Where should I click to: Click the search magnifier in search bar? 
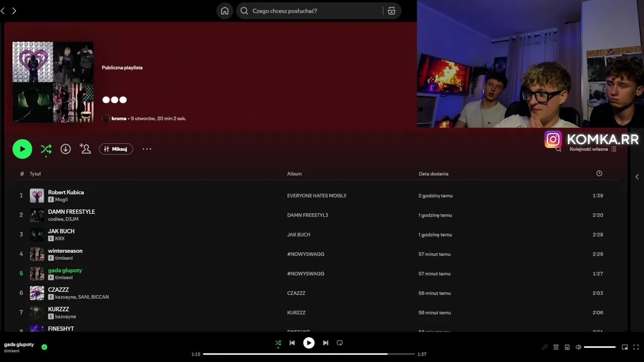click(x=245, y=11)
